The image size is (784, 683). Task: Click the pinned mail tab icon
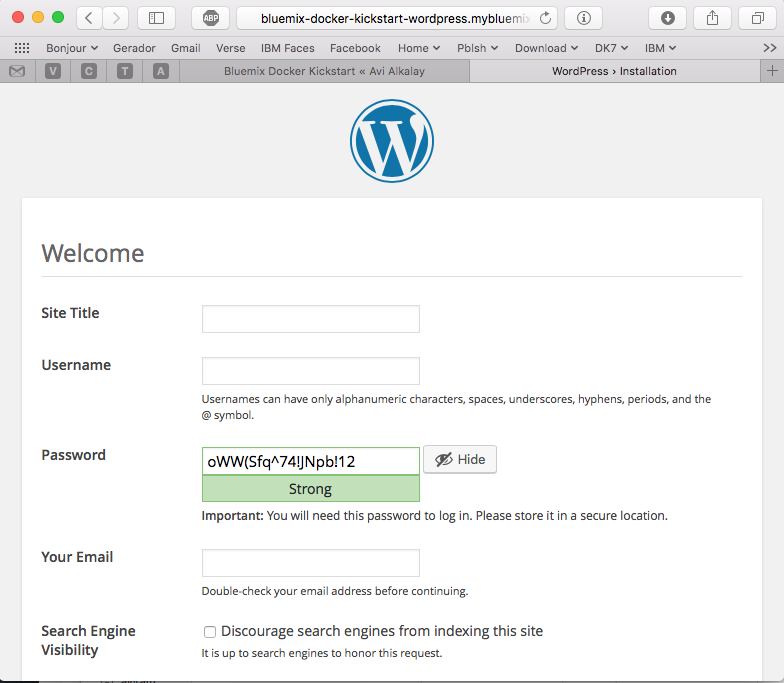[x=17, y=71]
